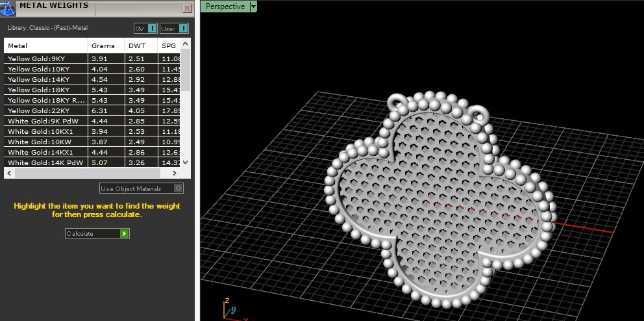Select the White Gold:14KX1 row
The height and width of the screenshot is (321, 644).
pyautogui.click(x=92, y=152)
